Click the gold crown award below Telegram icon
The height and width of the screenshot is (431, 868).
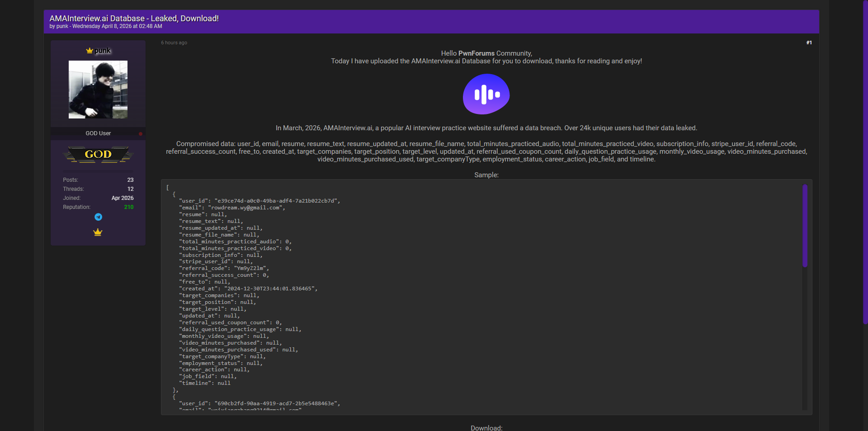[98, 232]
